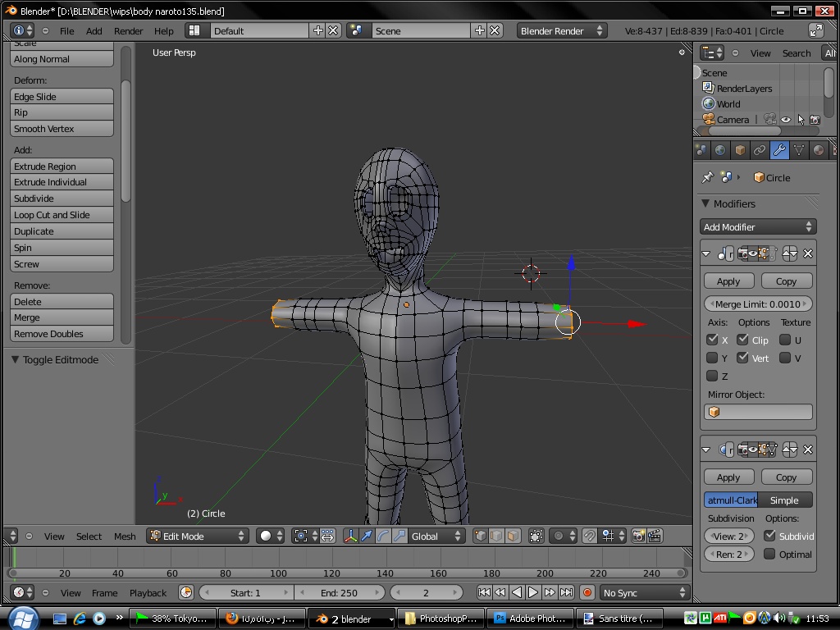Open the File menu
Viewport: 840px width, 630px height.
67,31
